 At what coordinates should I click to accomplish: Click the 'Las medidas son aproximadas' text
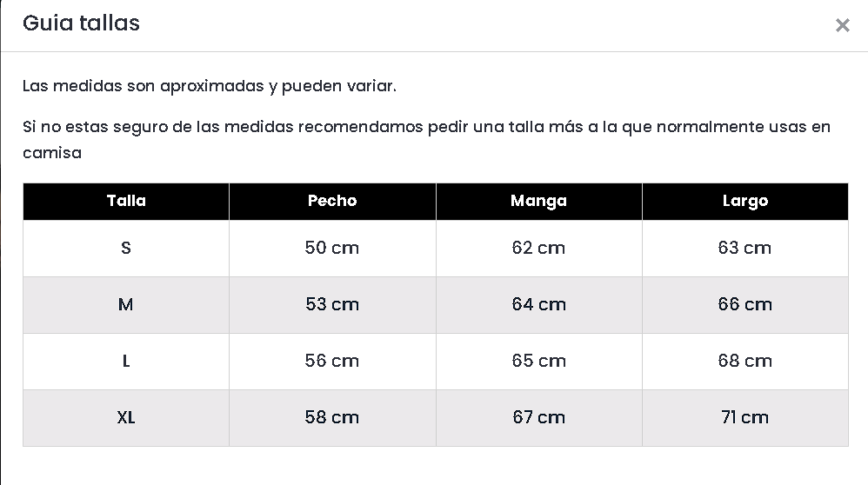click(209, 86)
